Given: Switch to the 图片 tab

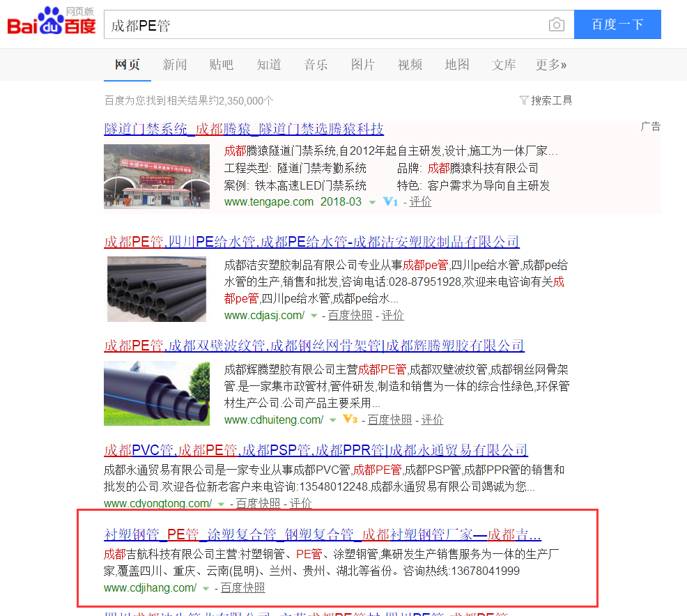Looking at the screenshot, I should [x=363, y=65].
